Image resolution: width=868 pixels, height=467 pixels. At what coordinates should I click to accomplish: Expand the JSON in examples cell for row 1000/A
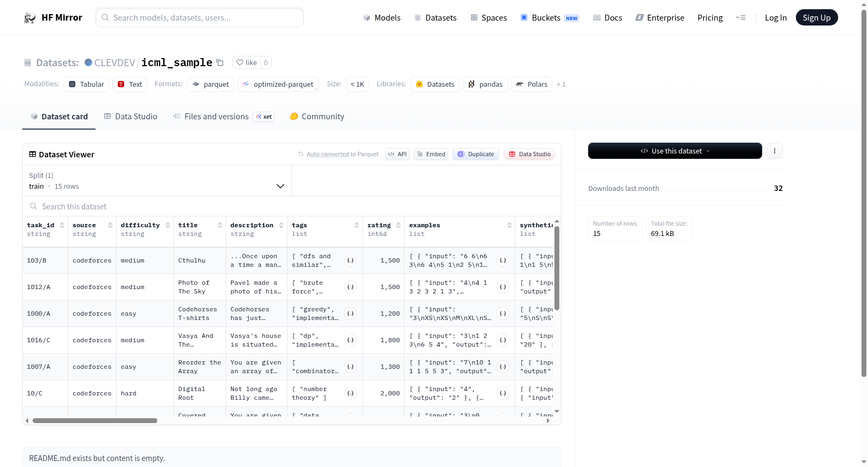click(x=503, y=314)
